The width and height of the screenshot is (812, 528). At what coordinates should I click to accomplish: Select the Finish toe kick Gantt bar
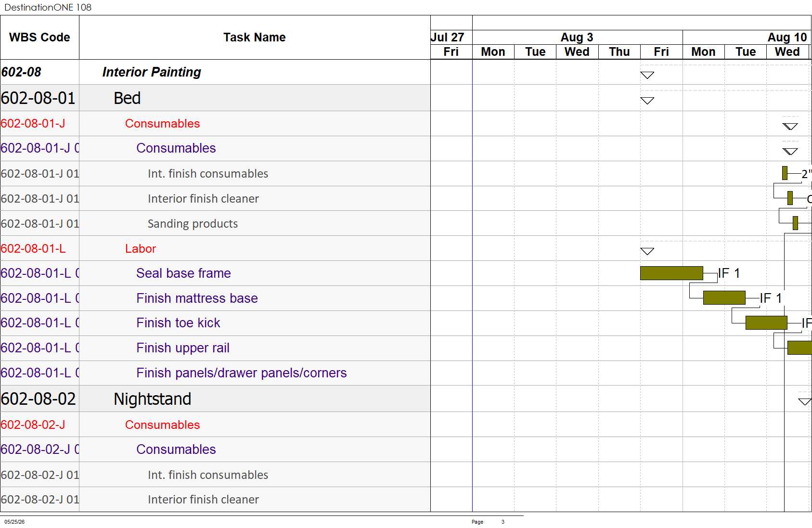point(766,323)
